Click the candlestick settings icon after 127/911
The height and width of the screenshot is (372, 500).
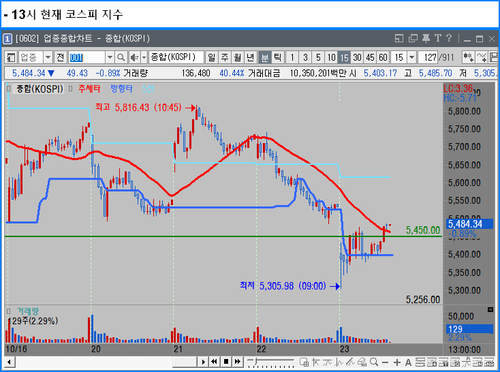point(468,58)
